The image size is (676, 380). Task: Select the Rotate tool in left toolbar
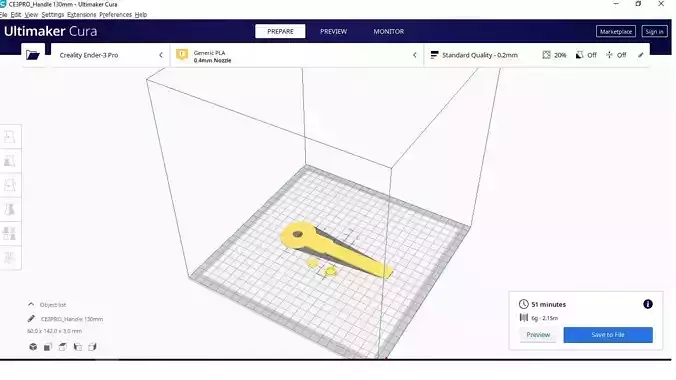tap(9, 185)
